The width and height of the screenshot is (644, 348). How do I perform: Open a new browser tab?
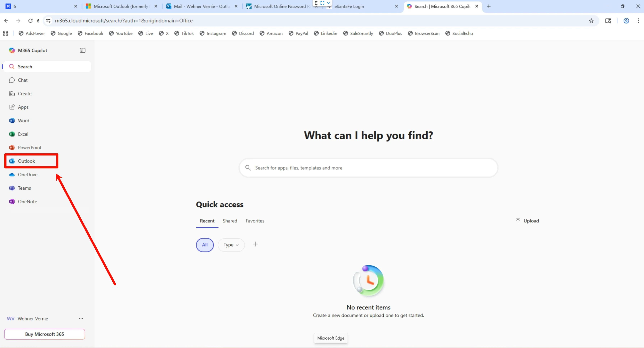tap(489, 6)
